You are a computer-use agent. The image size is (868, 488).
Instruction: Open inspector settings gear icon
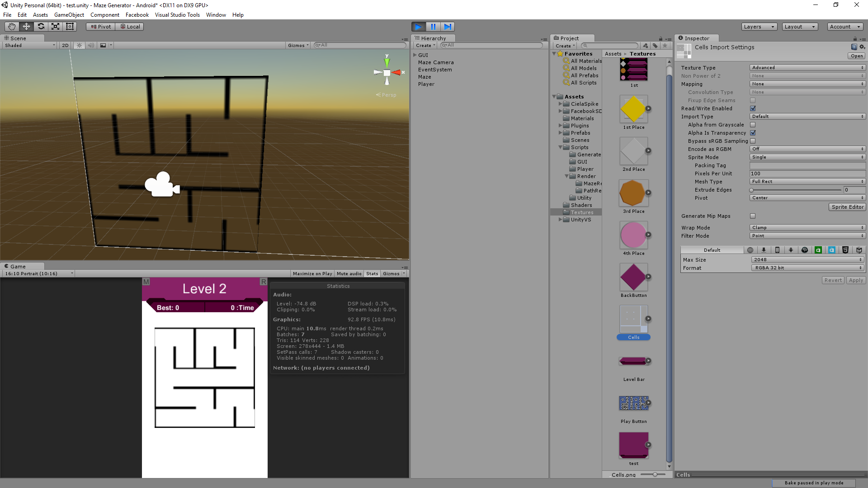point(862,47)
